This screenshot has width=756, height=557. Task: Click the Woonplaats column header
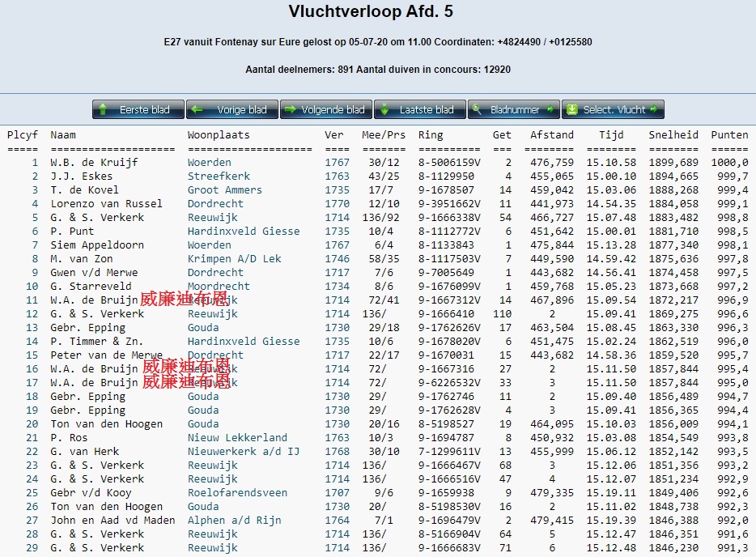[219, 135]
